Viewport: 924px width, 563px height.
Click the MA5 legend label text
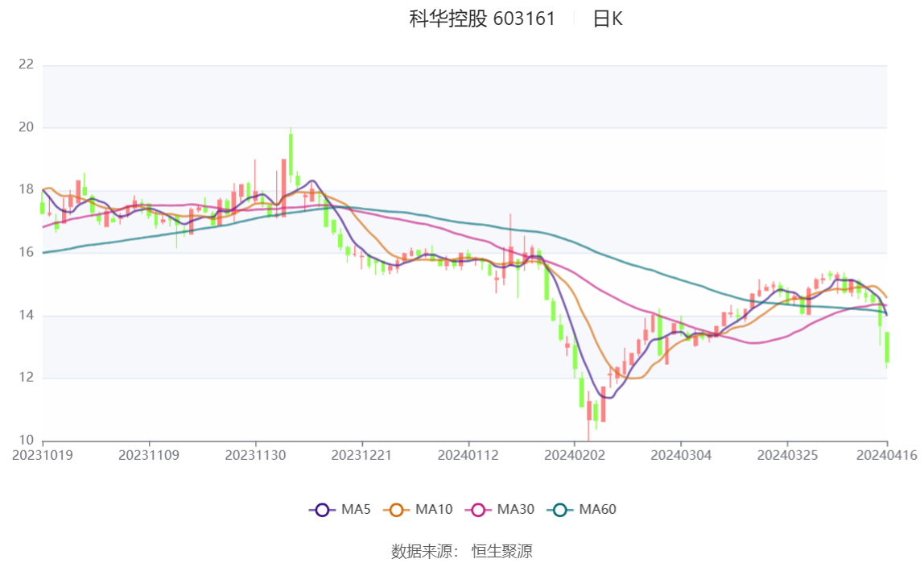pos(356,509)
